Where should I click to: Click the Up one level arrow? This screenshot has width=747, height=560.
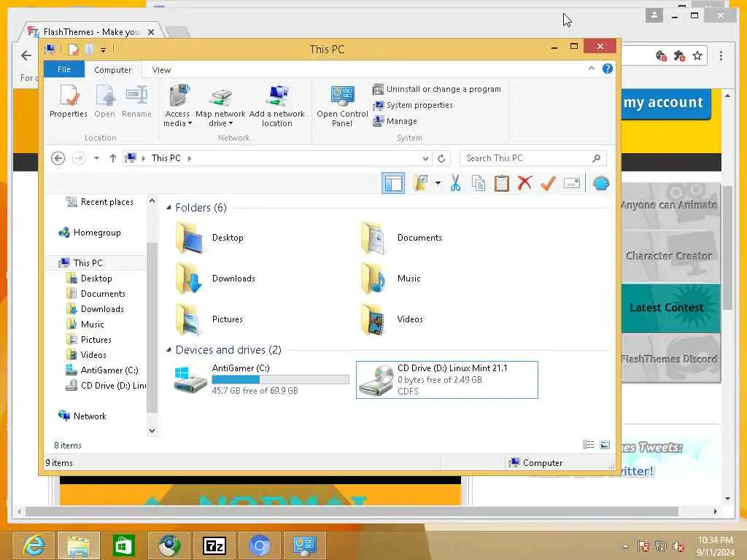(x=113, y=158)
